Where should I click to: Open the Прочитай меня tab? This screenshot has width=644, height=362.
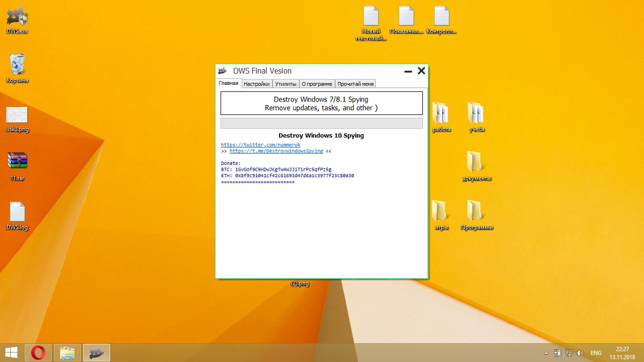pos(355,84)
